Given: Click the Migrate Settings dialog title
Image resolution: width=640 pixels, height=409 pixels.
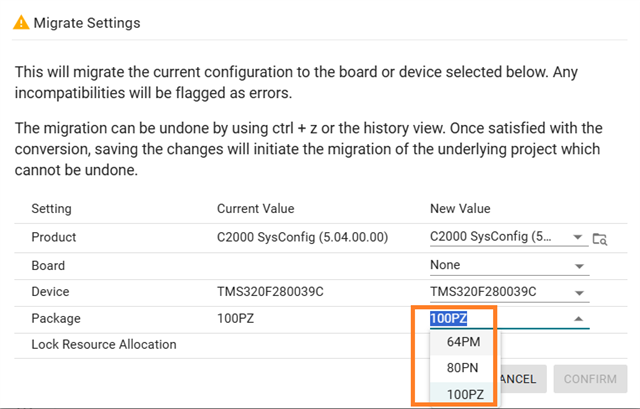Looking at the screenshot, I should tap(87, 22).
